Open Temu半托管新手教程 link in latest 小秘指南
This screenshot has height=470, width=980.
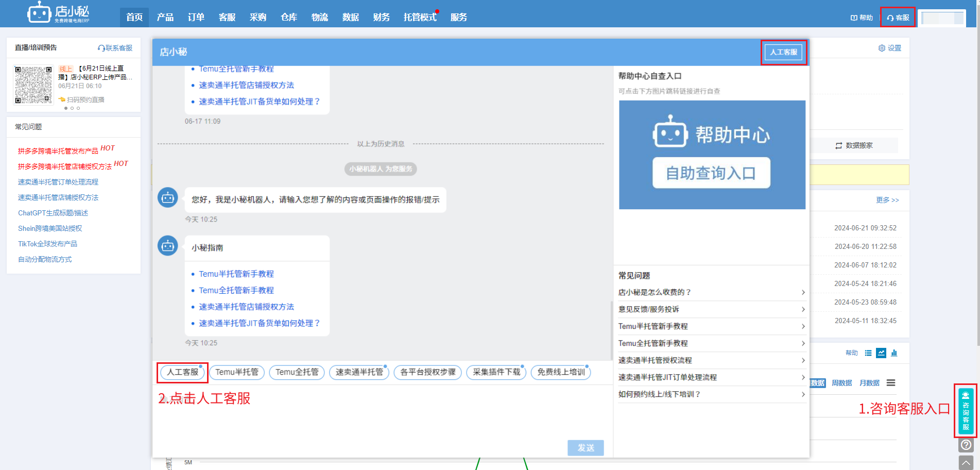(236, 274)
